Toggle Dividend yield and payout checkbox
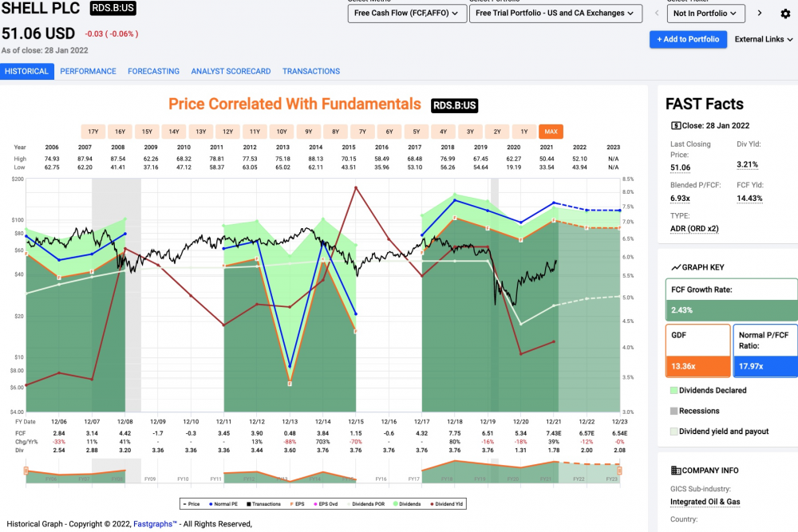798x532 pixels. point(674,432)
